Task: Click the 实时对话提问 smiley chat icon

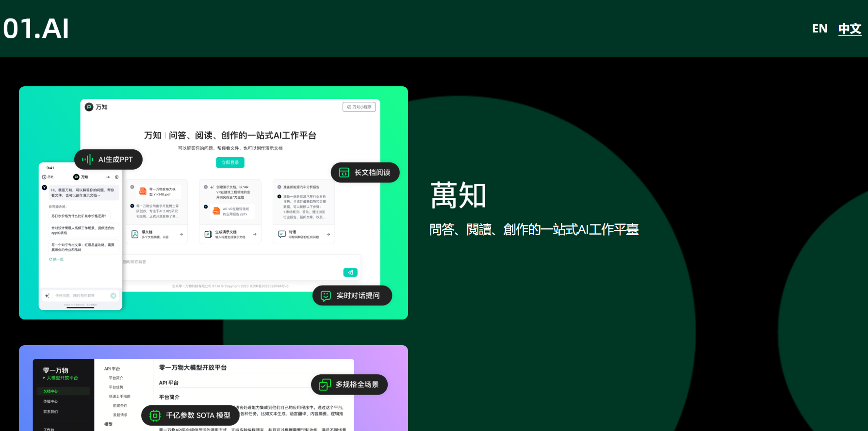Action: pos(326,296)
